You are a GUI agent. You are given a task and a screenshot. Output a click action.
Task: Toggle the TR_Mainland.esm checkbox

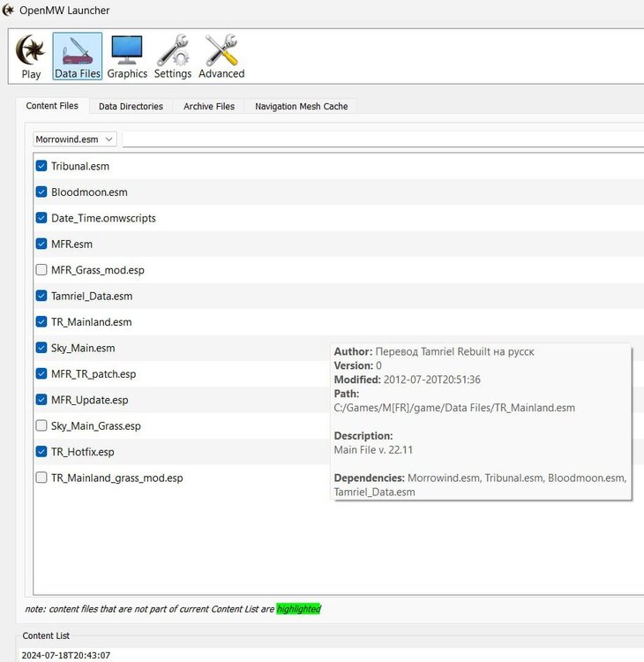pos(41,322)
